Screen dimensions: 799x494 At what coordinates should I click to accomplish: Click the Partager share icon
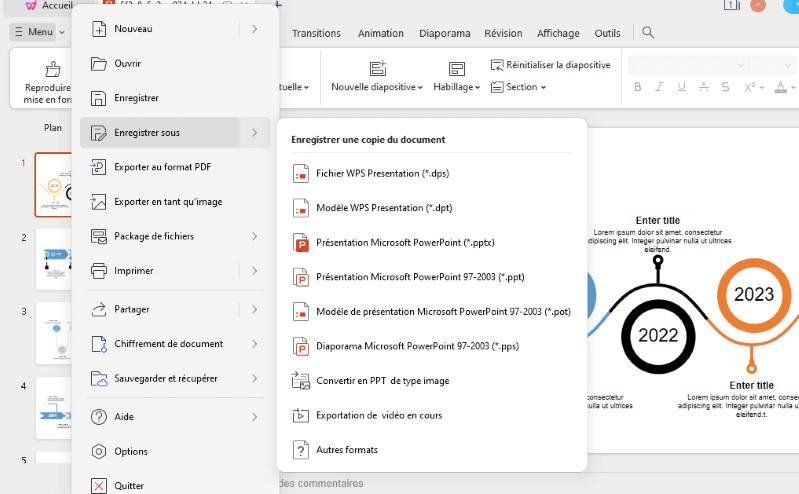(99, 309)
